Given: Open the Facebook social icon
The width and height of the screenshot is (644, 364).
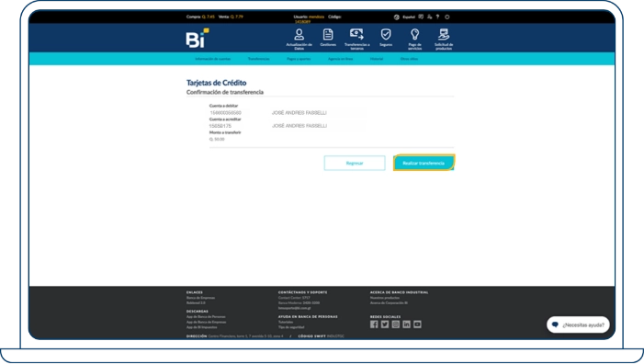Looking at the screenshot, I should 374,324.
